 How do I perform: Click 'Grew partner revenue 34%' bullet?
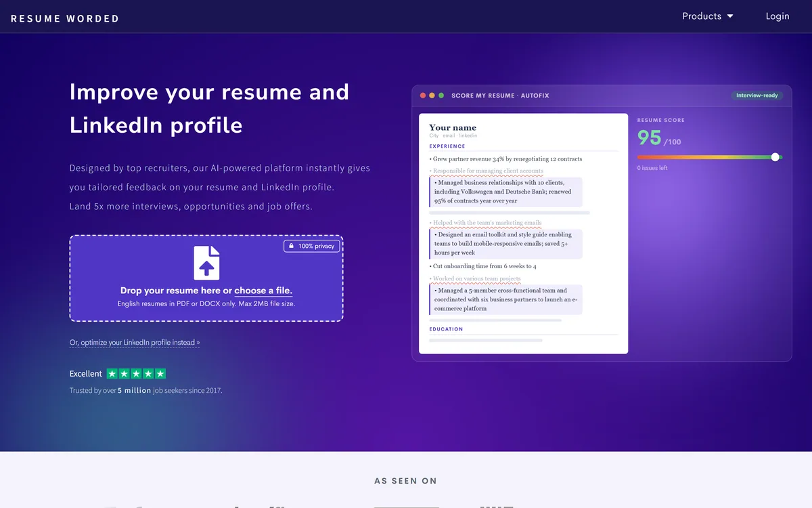[505, 159]
